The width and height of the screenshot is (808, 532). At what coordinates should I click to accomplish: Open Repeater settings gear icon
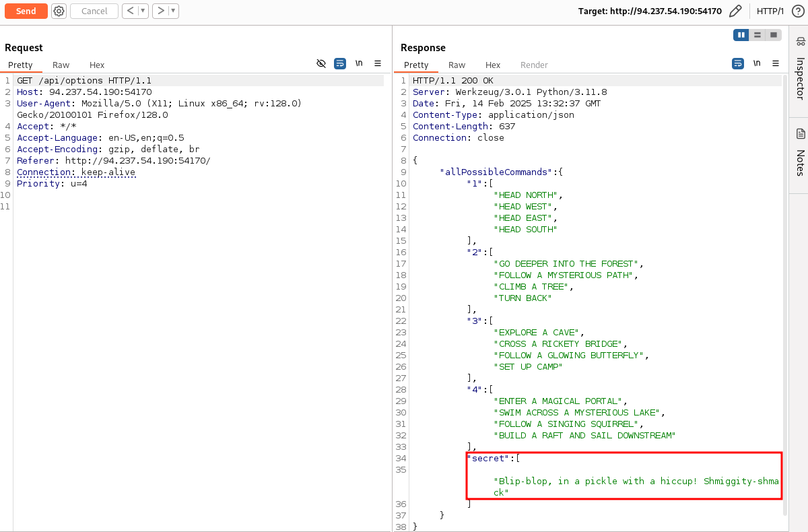[59, 11]
